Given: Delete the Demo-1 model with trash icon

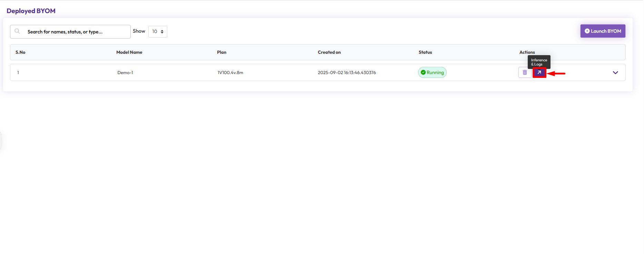Looking at the screenshot, I should (x=525, y=72).
